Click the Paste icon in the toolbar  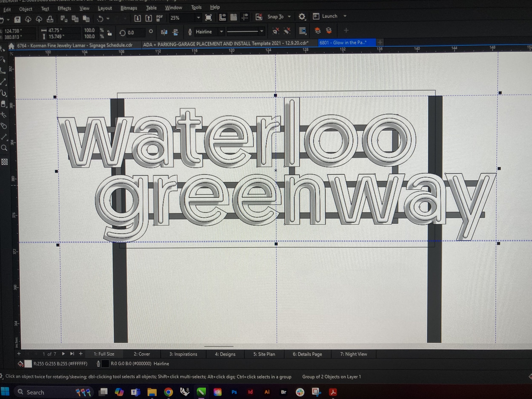coord(86,19)
